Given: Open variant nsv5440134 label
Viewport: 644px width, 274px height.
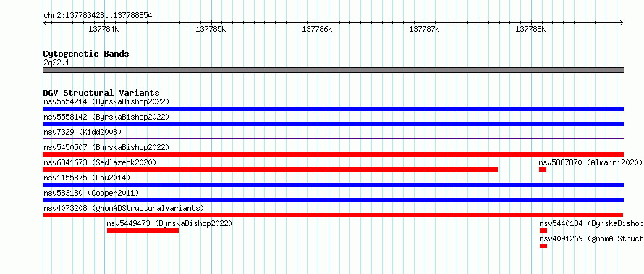Looking at the screenshot, I should click(591, 224).
